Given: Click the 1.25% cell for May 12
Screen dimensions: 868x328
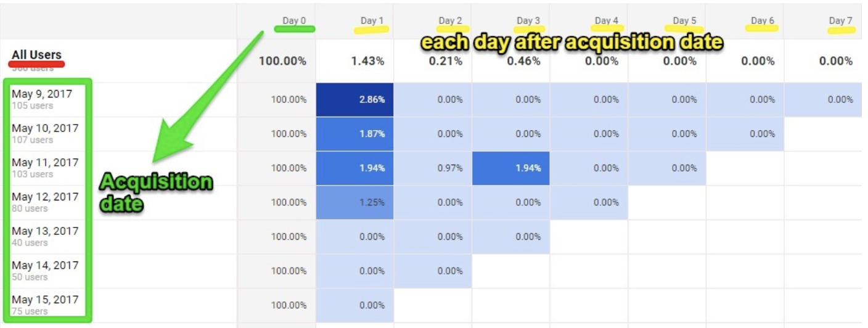Looking at the screenshot, I should 354,202.
